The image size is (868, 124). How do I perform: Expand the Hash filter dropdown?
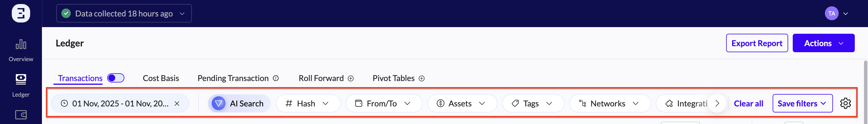point(308,104)
